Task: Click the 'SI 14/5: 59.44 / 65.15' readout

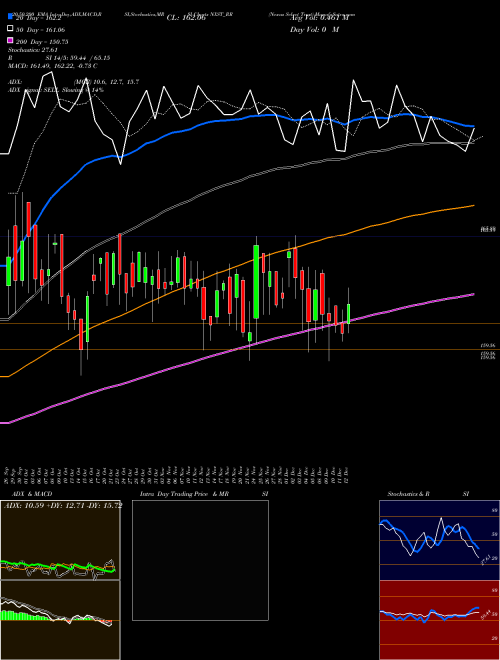Action: point(78,58)
